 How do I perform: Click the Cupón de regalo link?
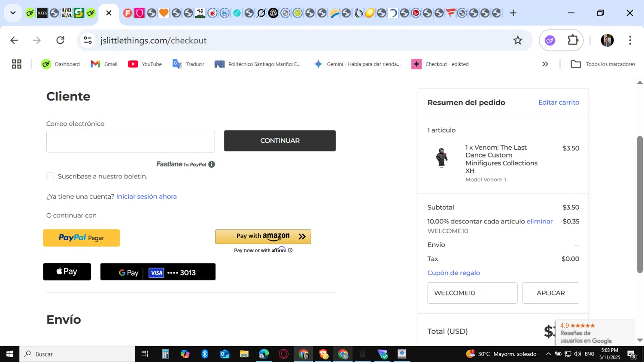(x=453, y=273)
